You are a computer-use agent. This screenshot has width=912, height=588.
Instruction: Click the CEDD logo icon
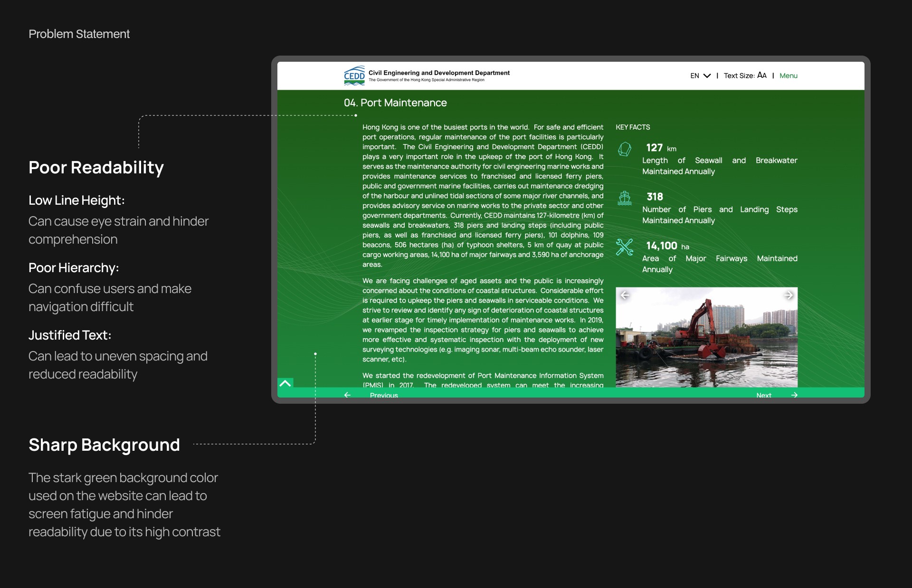(x=354, y=76)
